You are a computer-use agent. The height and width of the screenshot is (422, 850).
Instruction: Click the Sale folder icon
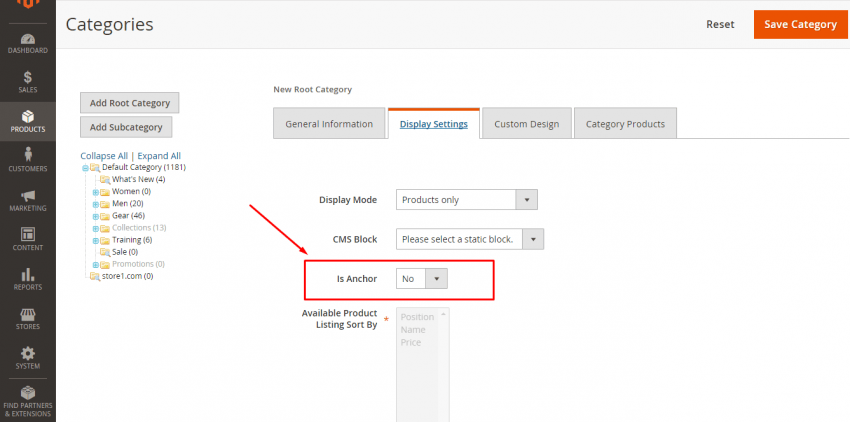point(105,252)
